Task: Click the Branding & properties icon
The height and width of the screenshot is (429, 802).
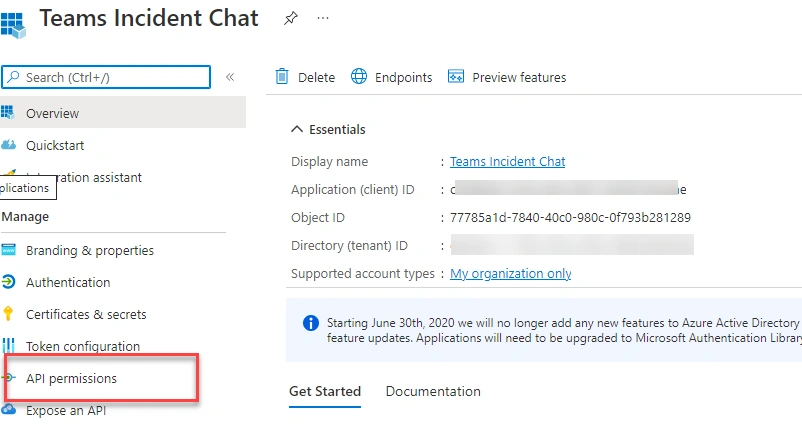Action: (8, 250)
